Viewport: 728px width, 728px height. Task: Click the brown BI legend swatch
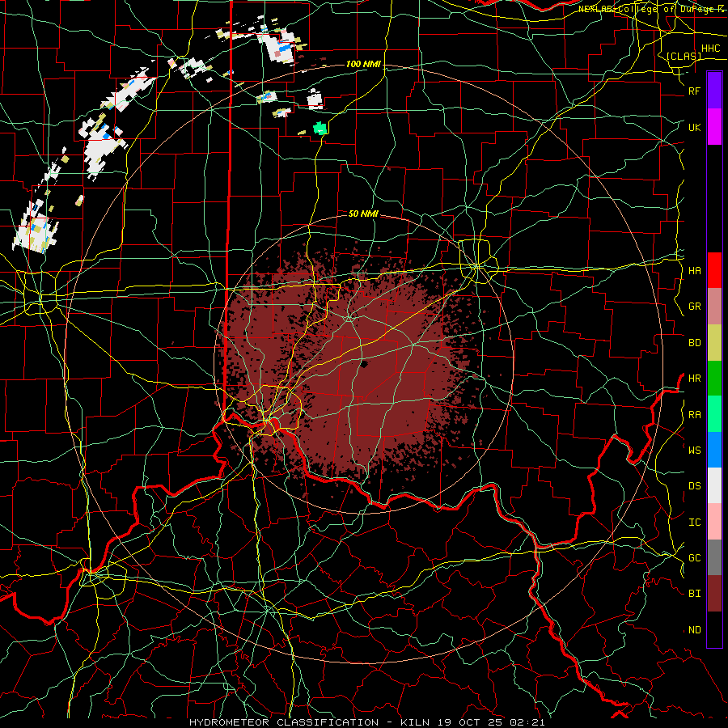click(714, 594)
